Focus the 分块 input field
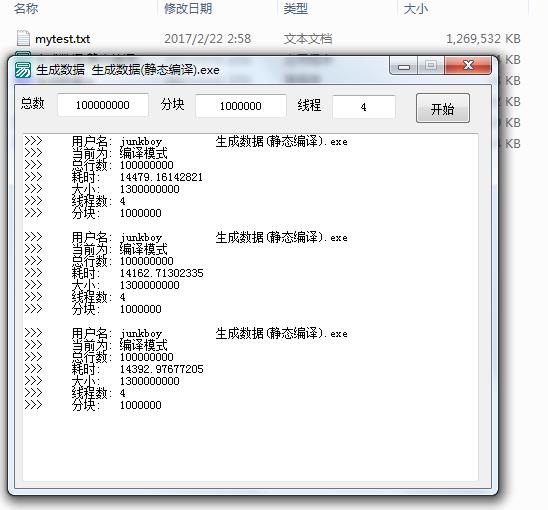 coord(240,106)
